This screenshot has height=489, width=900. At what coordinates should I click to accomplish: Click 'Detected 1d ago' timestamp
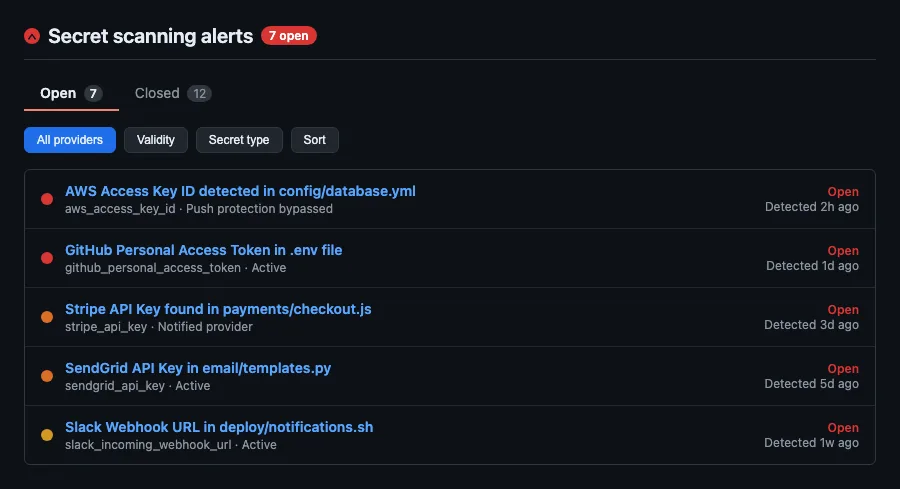click(812, 266)
